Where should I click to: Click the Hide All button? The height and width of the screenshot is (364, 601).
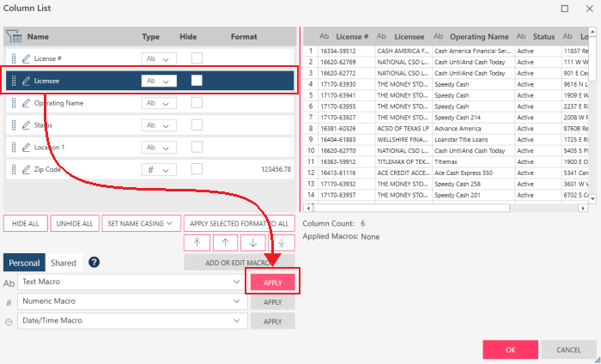pos(26,223)
